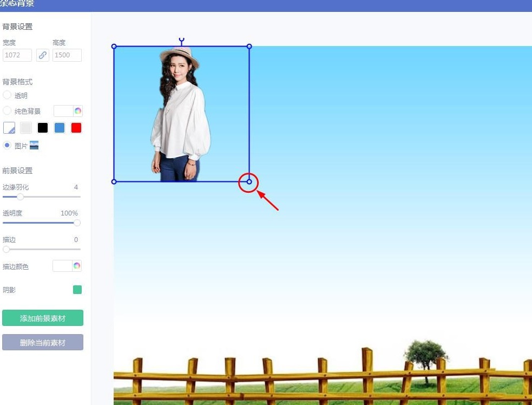Click the background image thumbnail icon next to 图片
This screenshot has height=405, width=532.
coord(34,146)
